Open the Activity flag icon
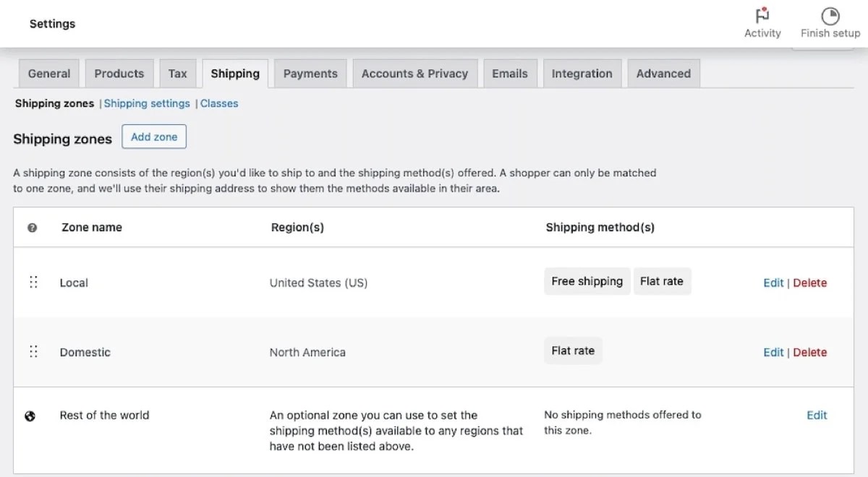 coord(762,16)
